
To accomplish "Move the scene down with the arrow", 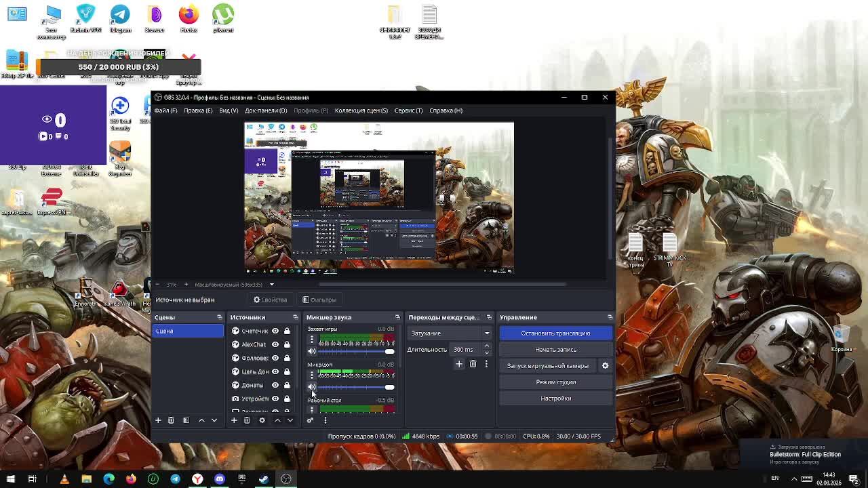I will pos(214,420).
